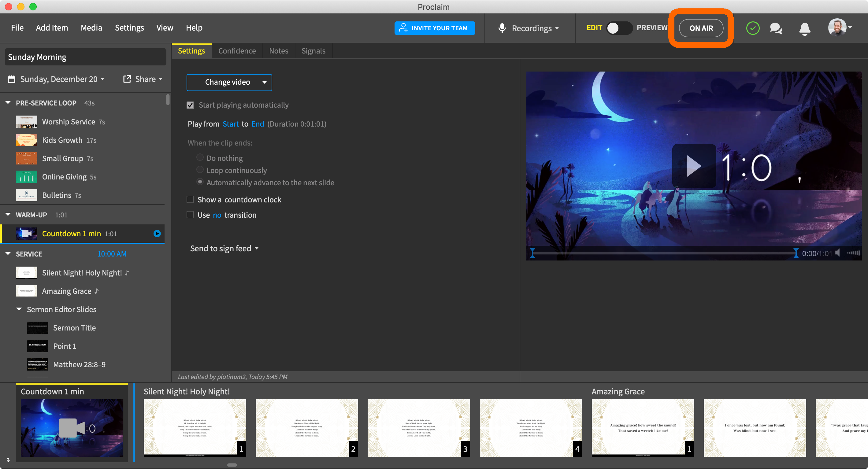Click the music note beside Amazing Grace
The image size is (868, 469).
(x=97, y=291)
